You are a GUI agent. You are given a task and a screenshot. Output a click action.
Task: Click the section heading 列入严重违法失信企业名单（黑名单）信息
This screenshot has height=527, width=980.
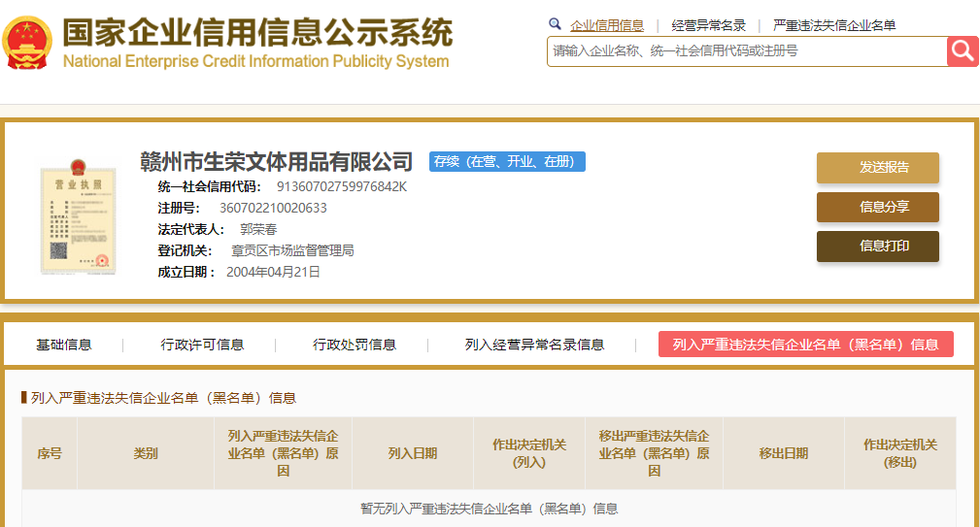[164, 398]
